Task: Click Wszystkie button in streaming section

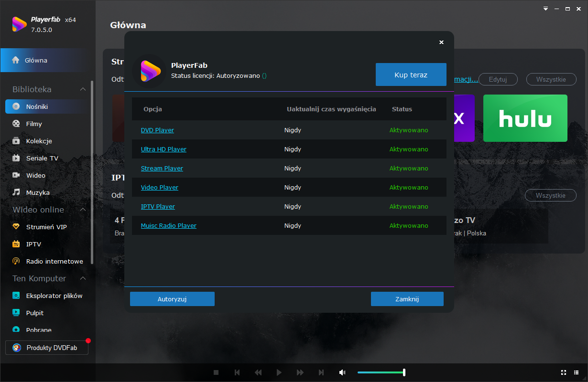Action: (x=551, y=79)
